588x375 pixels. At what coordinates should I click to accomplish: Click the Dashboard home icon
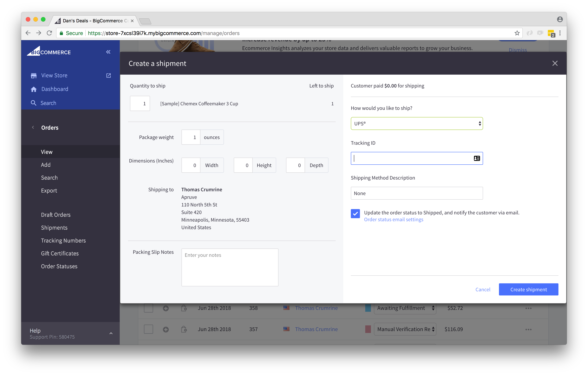click(x=34, y=89)
